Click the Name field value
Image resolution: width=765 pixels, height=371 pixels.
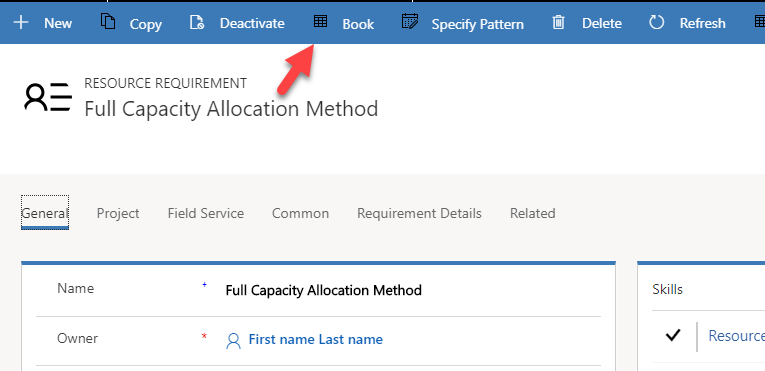coord(323,290)
